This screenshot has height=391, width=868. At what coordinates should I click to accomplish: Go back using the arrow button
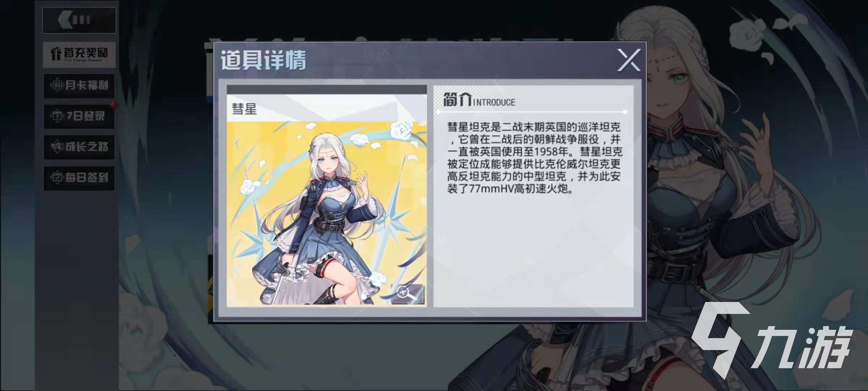click(x=79, y=20)
